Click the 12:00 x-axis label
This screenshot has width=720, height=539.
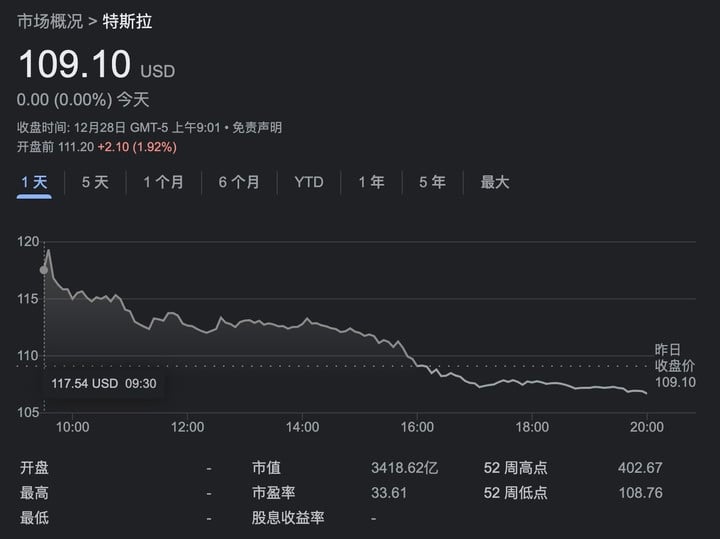click(187, 427)
